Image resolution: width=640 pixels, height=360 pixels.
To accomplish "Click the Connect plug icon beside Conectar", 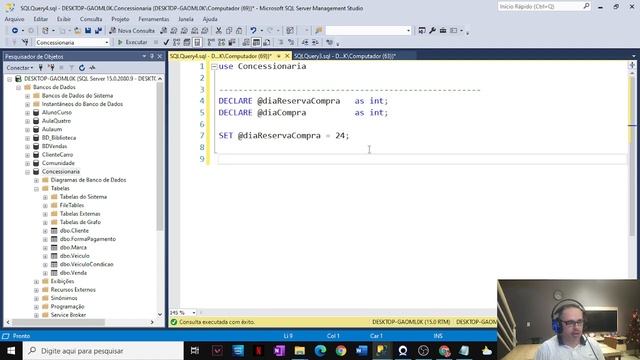I will [x=40, y=68].
